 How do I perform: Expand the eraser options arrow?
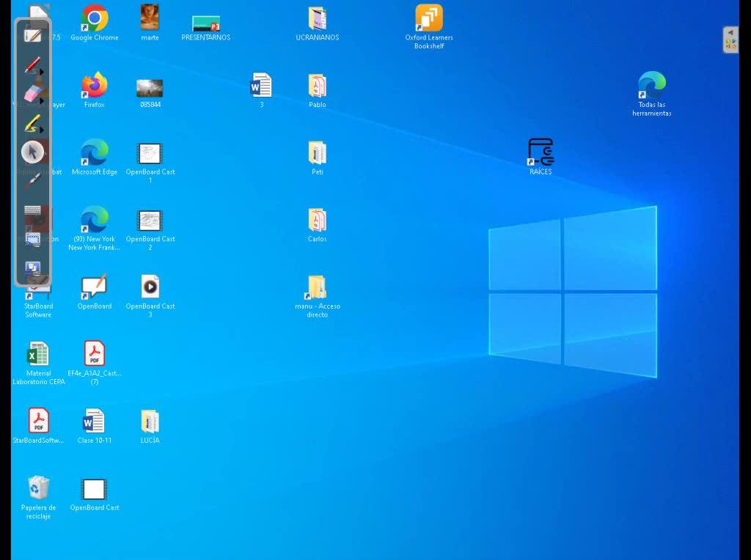42,101
